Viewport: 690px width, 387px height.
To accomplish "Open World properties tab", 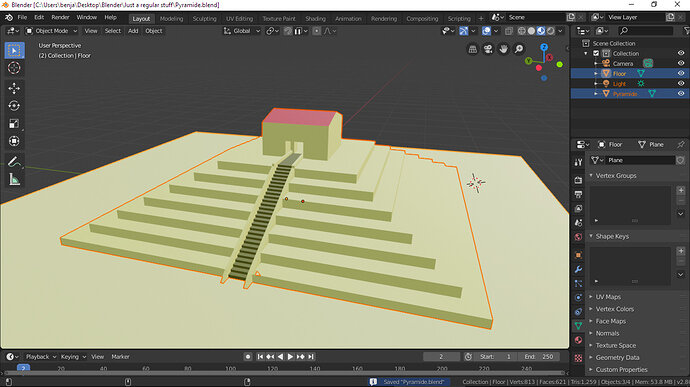I will (x=578, y=237).
